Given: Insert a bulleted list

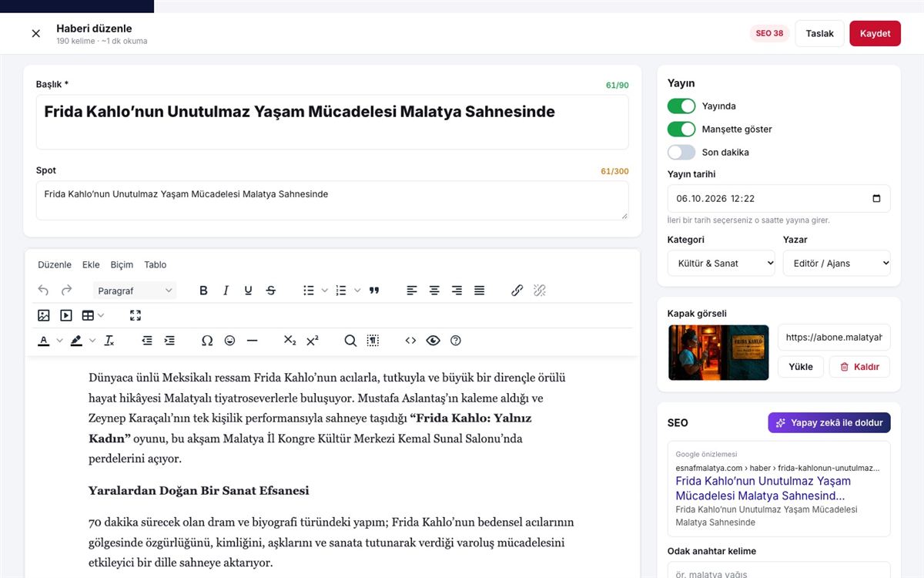Looking at the screenshot, I should click(309, 291).
